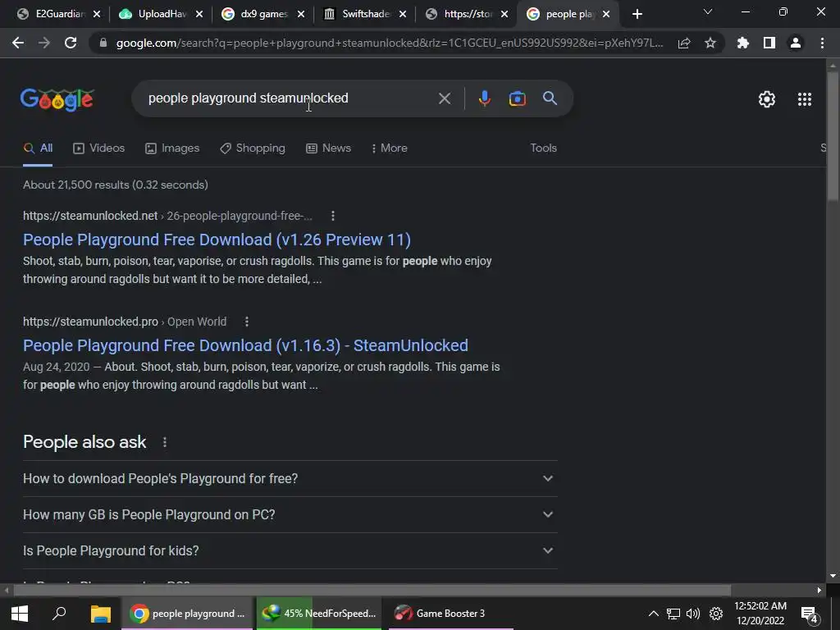Click the scroll right arrow

point(819,591)
